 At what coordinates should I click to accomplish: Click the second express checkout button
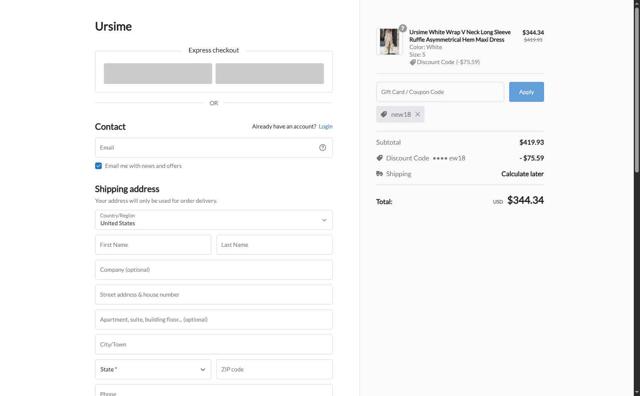[270, 73]
